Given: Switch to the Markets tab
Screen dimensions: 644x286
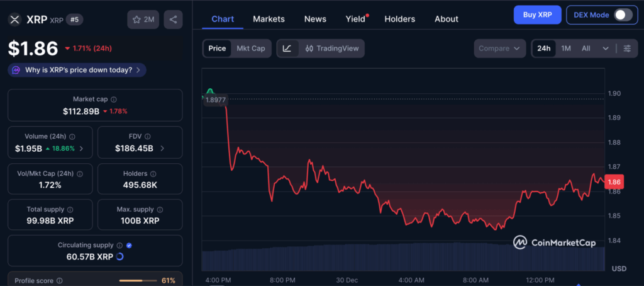Looking at the screenshot, I should tap(269, 19).
